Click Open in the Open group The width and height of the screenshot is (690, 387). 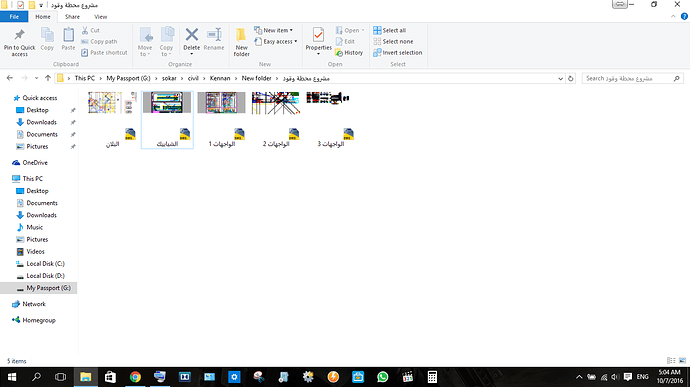point(350,30)
